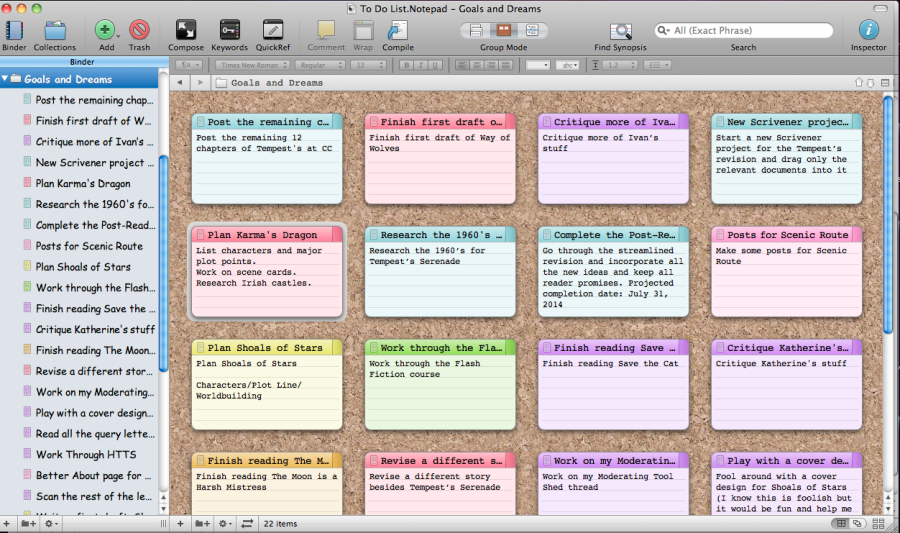Click the Compile icon
900x533 pixels.
tap(397, 30)
